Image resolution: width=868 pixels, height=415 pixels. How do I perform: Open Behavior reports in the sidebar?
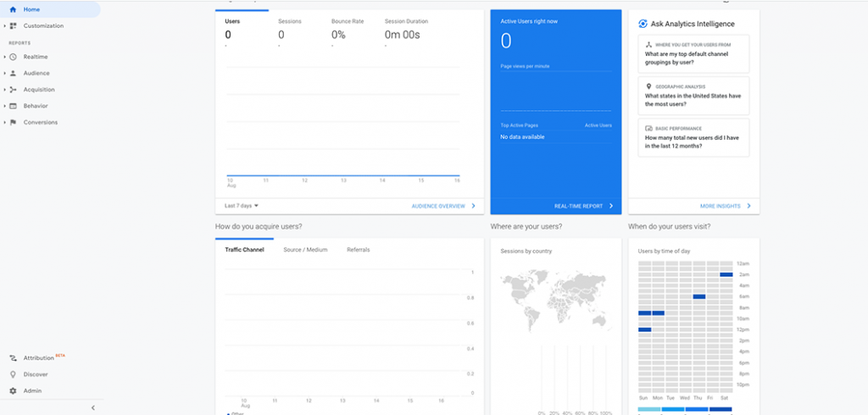coord(36,106)
